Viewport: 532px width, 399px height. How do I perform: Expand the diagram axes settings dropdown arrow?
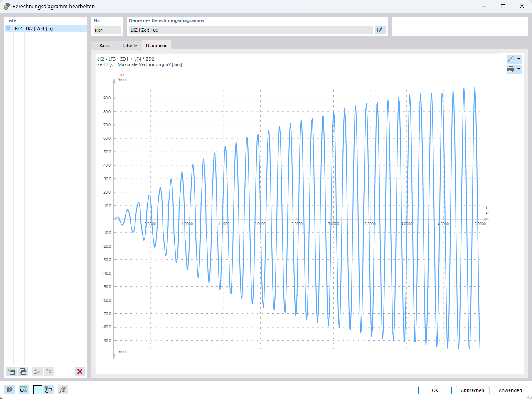pyautogui.click(x=519, y=59)
